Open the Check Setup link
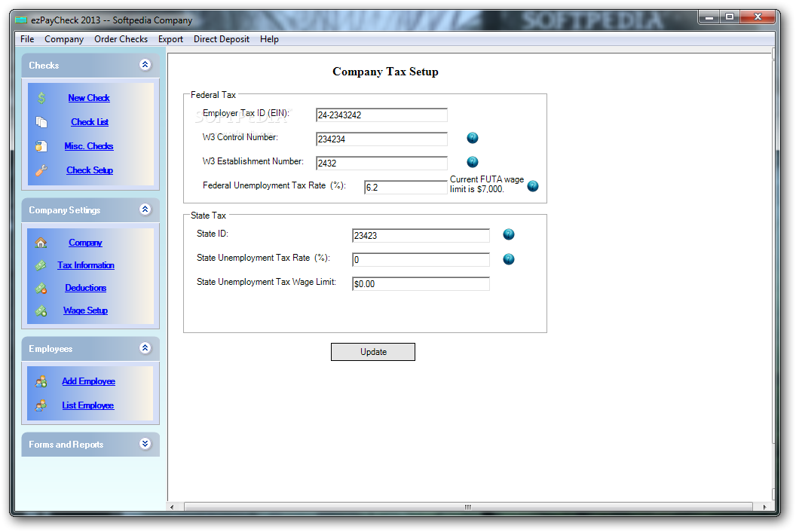796x532 pixels. [90, 170]
